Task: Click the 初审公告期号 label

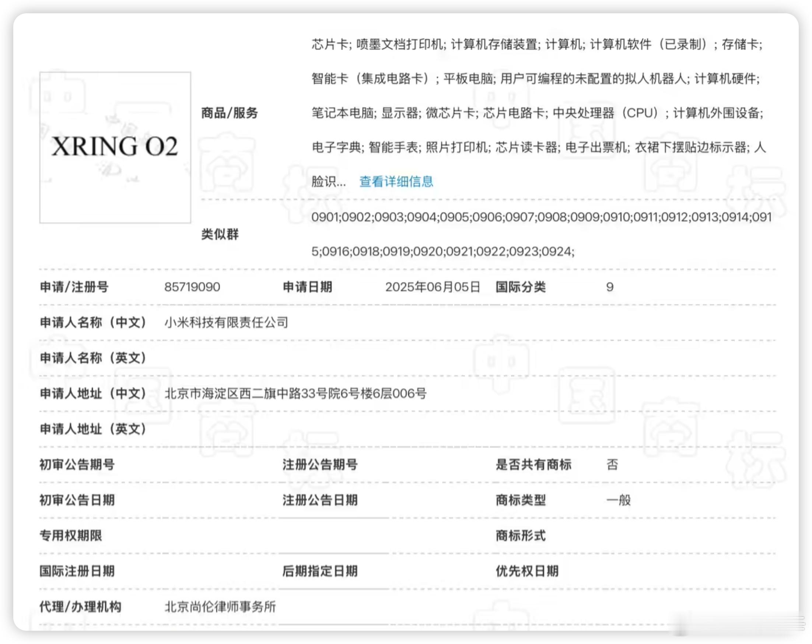Action: pos(77,464)
